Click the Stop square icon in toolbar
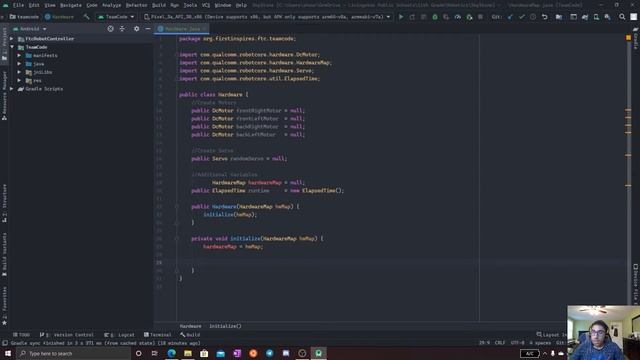Image resolution: width=640 pixels, height=360 pixels. coord(480,17)
